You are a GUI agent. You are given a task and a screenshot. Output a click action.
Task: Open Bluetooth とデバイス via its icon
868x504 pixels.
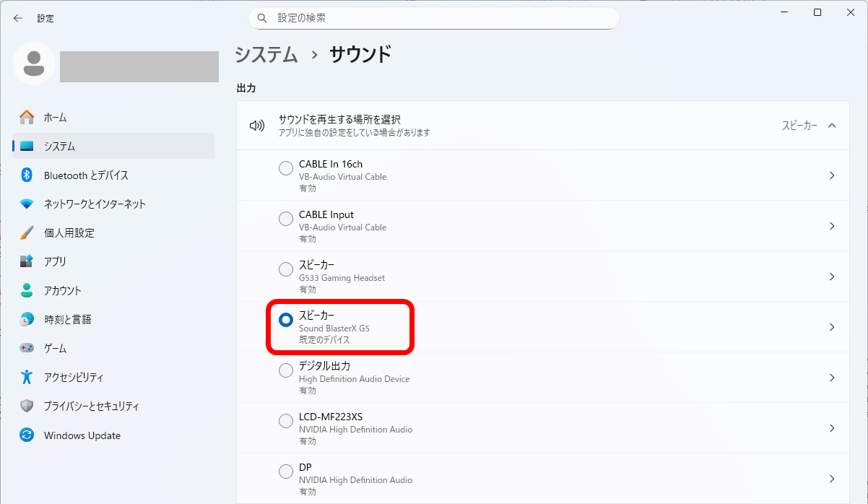(x=27, y=175)
